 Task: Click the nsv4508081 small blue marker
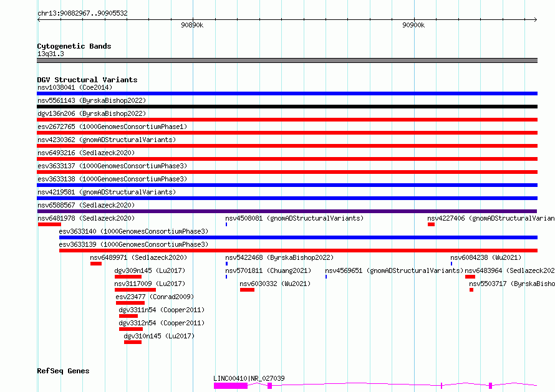tap(226, 224)
